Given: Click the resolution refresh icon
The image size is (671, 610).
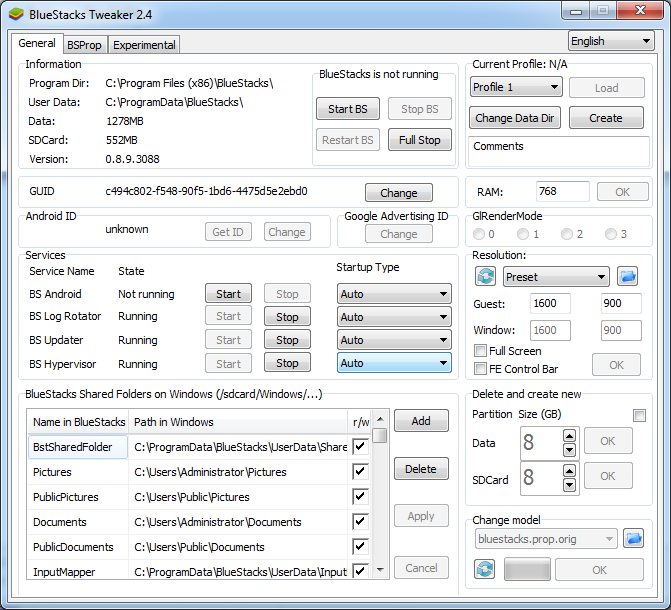Looking at the screenshot, I should pyautogui.click(x=485, y=277).
